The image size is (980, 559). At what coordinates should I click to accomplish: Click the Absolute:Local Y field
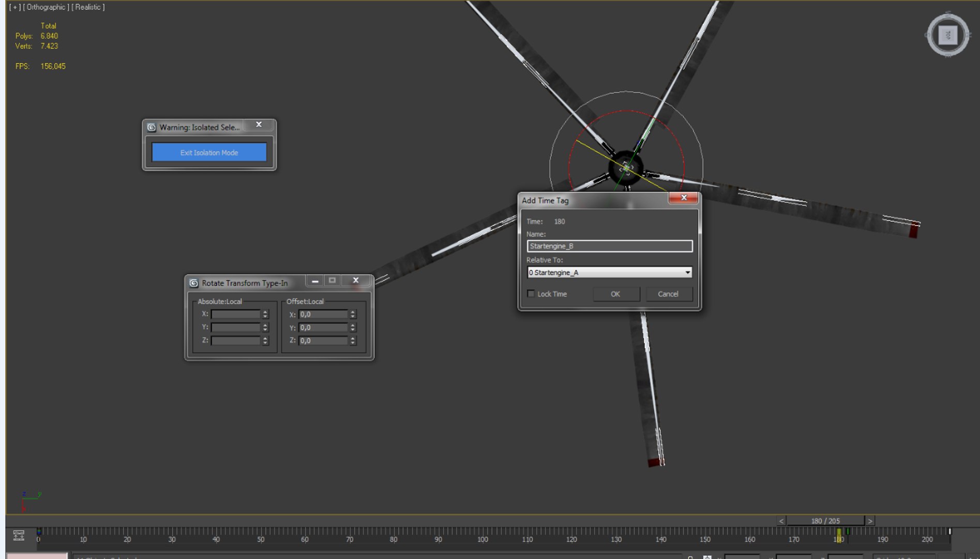pyautogui.click(x=235, y=327)
